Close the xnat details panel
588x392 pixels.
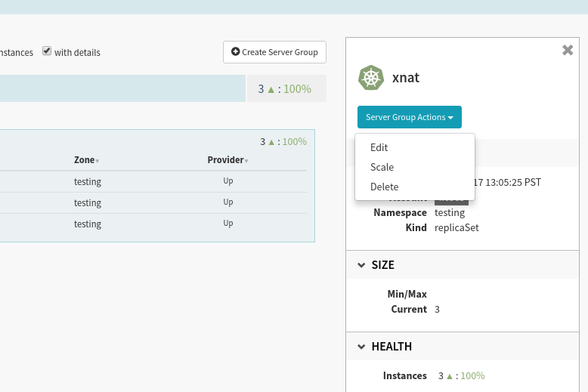coord(568,51)
